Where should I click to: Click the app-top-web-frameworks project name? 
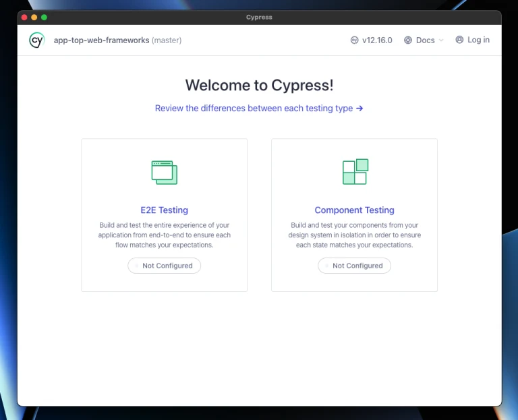tap(101, 40)
